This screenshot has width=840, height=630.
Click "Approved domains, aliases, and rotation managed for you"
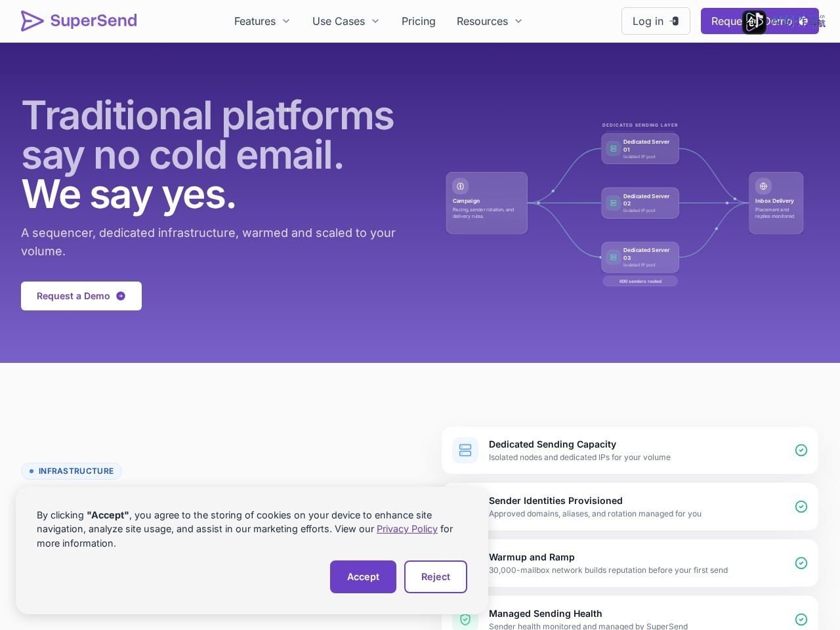pyautogui.click(x=595, y=514)
